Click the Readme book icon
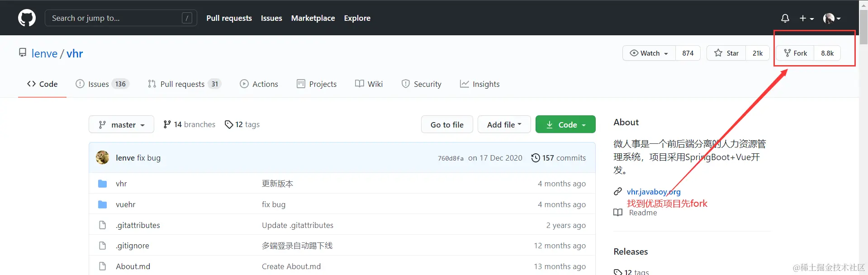 pos(618,213)
